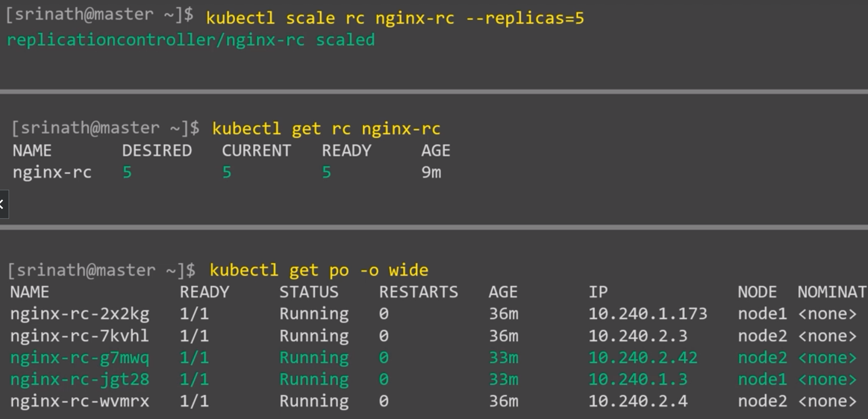Select the 'kubectl get po -o wide' command
This screenshot has width=868, height=419.
click(x=319, y=270)
